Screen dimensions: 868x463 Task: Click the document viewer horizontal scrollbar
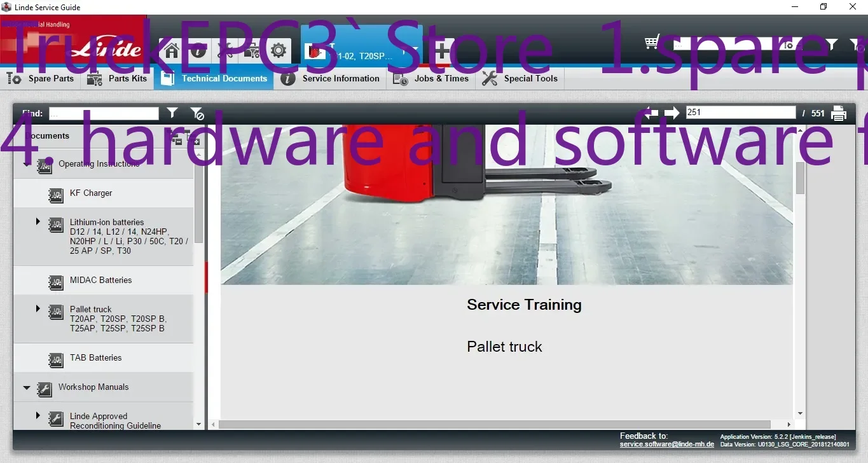point(495,424)
